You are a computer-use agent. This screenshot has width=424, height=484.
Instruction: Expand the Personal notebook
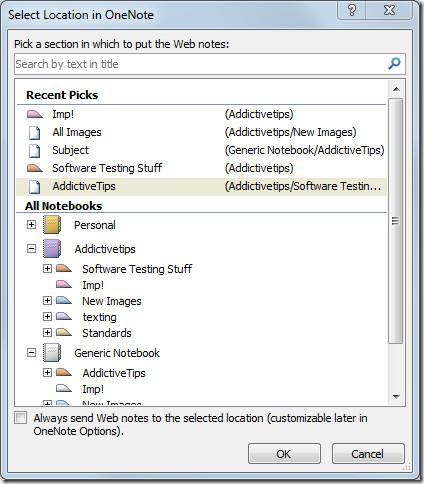tap(31, 225)
